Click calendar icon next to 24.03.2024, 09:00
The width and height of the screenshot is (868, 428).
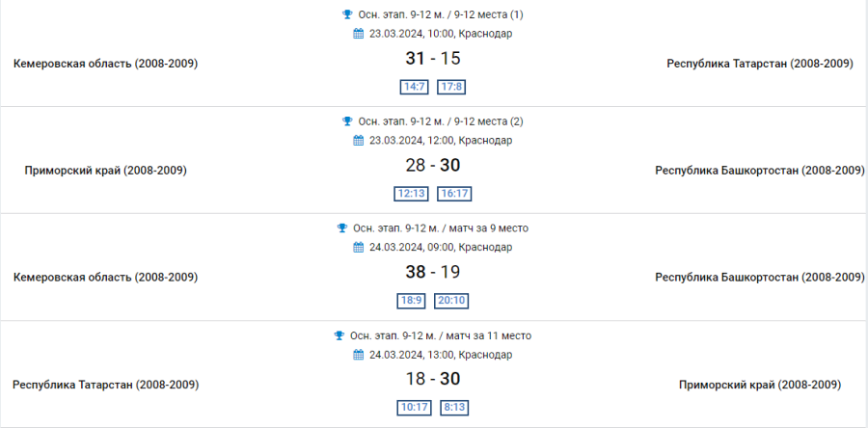tap(359, 247)
